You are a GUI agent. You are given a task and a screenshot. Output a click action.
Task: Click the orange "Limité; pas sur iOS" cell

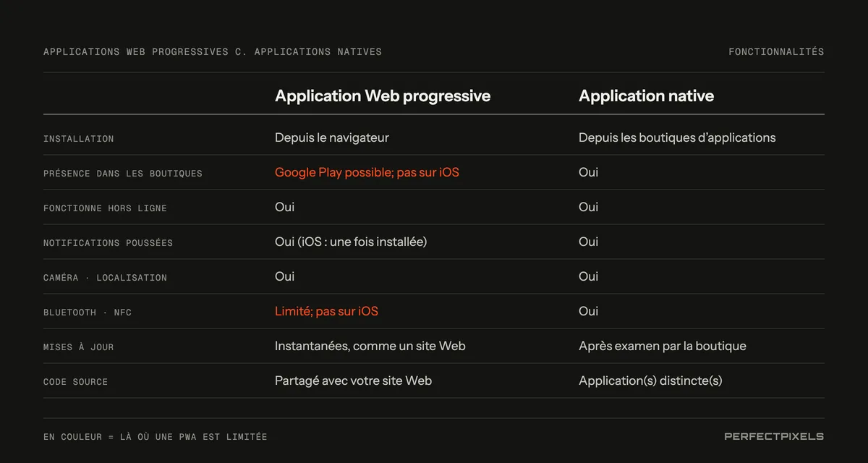326,311
